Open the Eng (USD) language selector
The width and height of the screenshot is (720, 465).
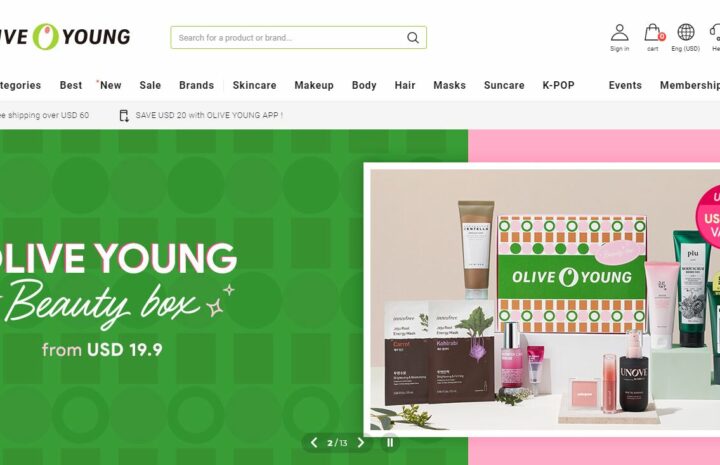[x=686, y=49]
